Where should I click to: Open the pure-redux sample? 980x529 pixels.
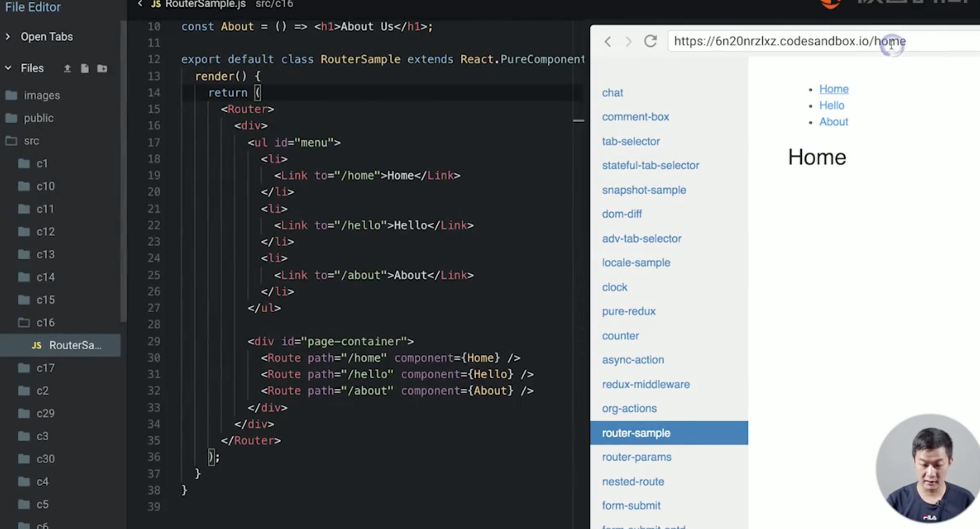pos(629,311)
